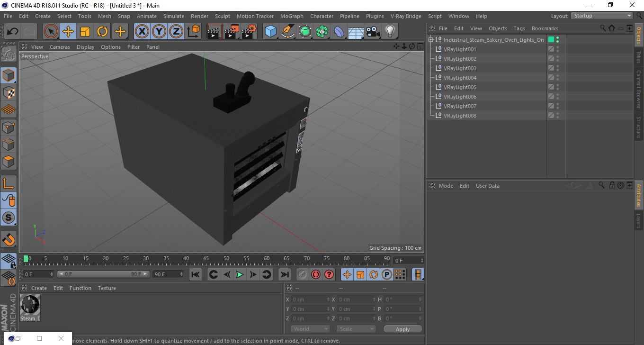The image size is (644, 345).
Task: Open the Layout Startup dropdown
Action: tap(602, 16)
